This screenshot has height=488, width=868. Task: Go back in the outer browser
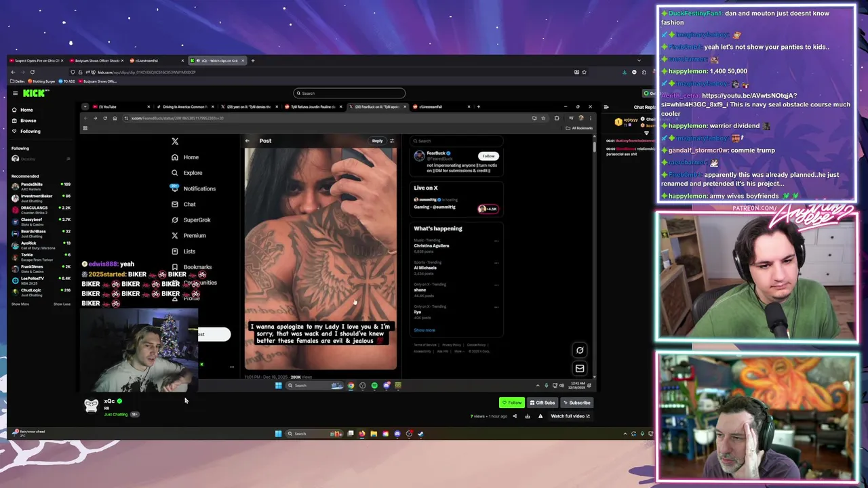click(x=13, y=72)
